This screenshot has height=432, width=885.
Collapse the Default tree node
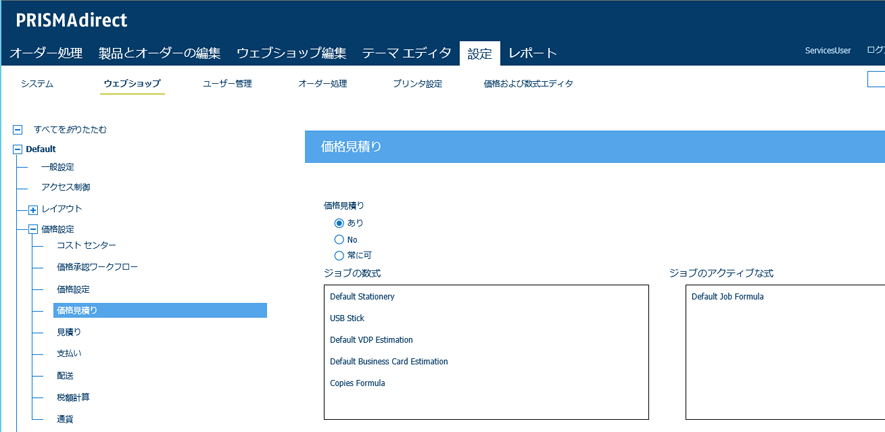click(17, 149)
